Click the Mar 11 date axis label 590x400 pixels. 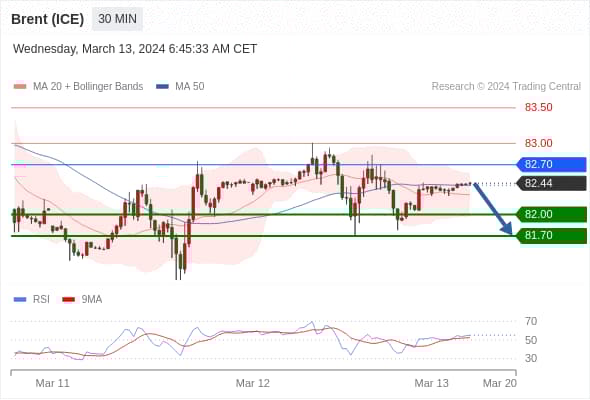tap(52, 383)
